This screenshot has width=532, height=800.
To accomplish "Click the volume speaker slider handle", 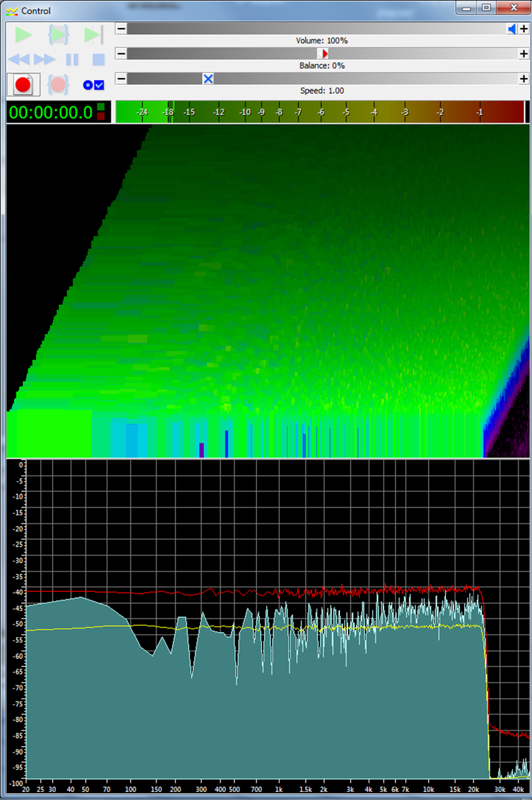I will pyautogui.click(x=512, y=29).
